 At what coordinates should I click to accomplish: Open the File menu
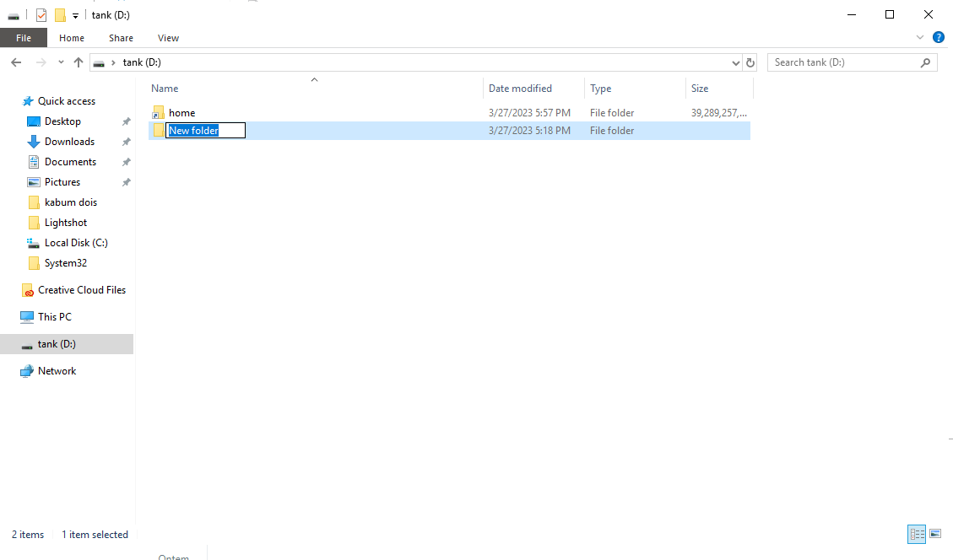(x=24, y=37)
